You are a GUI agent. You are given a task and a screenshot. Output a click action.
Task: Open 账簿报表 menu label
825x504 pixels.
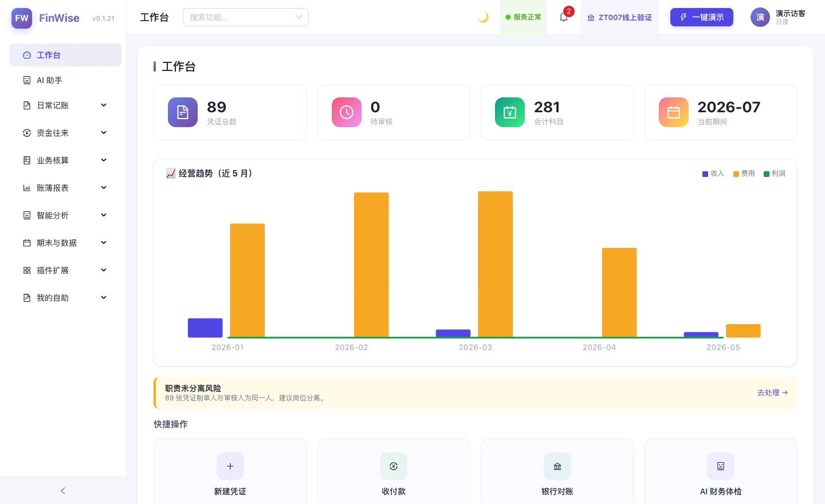pos(53,188)
